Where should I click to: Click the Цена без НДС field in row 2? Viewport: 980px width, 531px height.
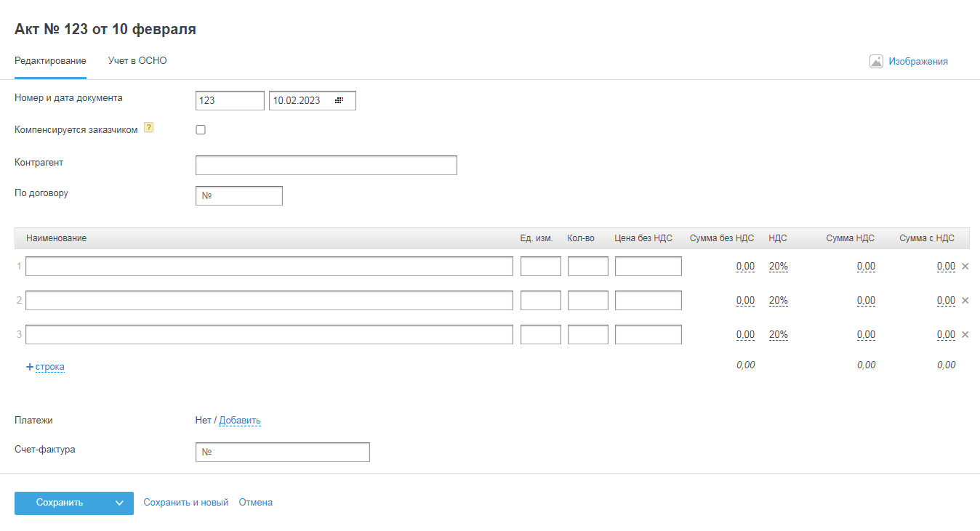[648, 301]
